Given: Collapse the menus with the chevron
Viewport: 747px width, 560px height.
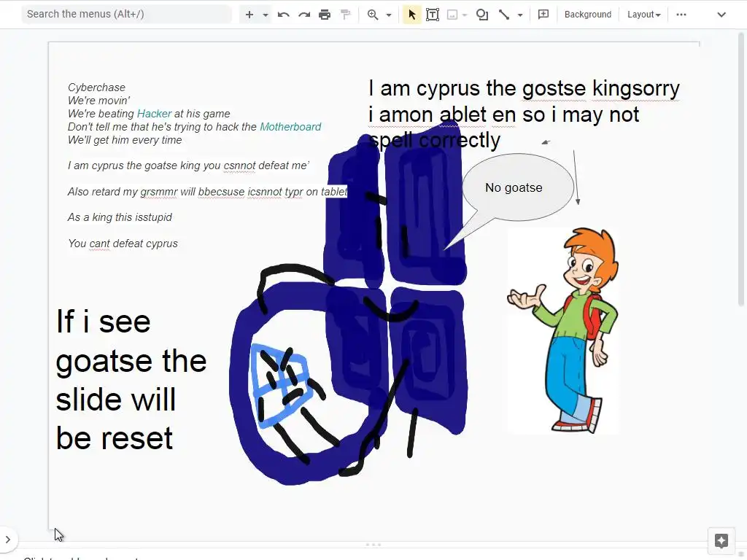Looking at the screenshot, I should tap(721, 15).
